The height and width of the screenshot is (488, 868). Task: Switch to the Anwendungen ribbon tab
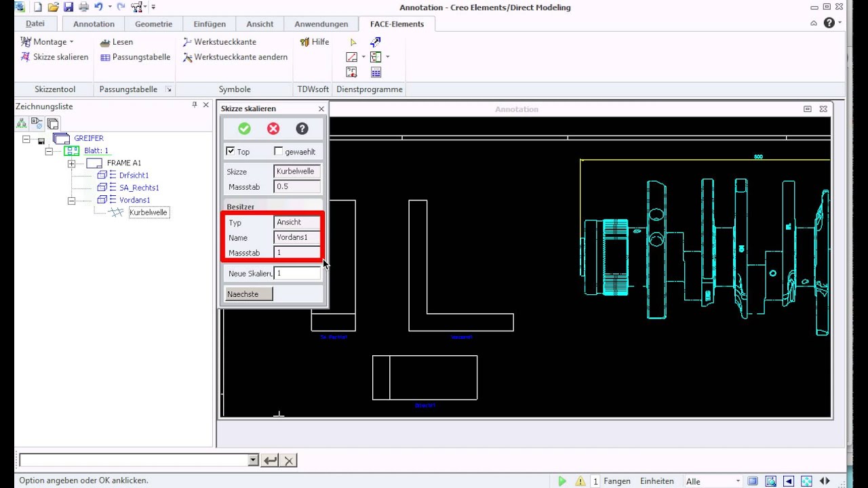tap(321, 24)
